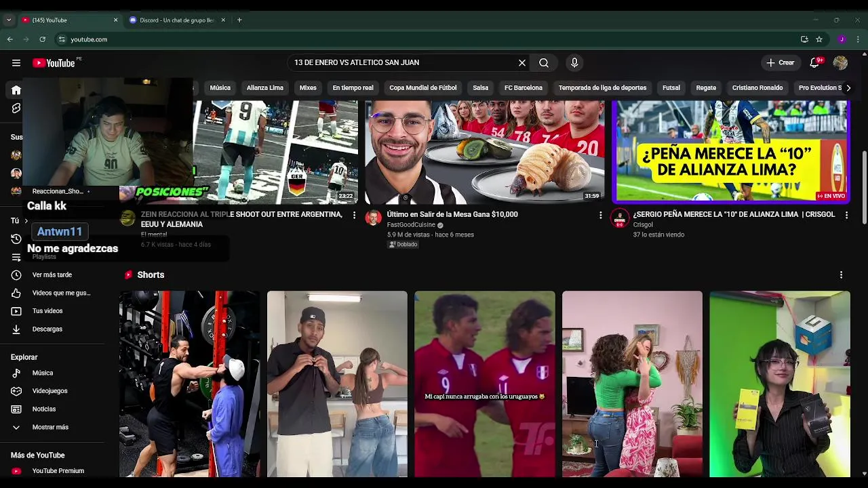Select the En tiempo real chip
The image size is (868, 488).
point(353,88)
